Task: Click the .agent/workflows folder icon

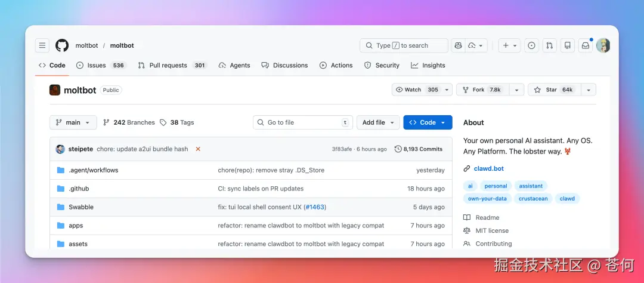Action: 61,170
